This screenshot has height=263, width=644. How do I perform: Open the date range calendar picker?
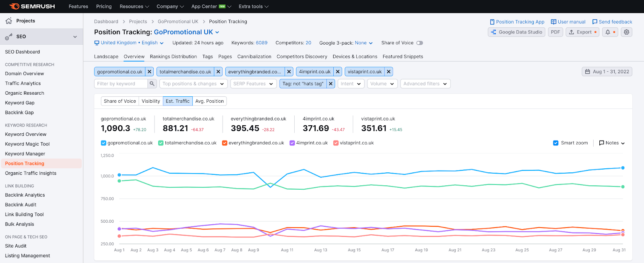(607, 72)
